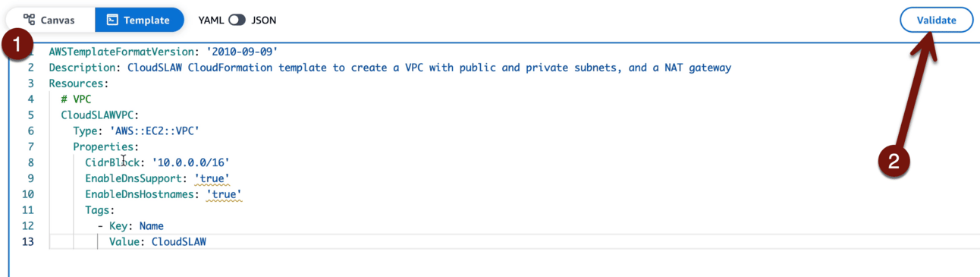The height and width of the screenshot is (277, 980).
Task: Switch to the Canvas view tab
Action: [x=49, y=20]
